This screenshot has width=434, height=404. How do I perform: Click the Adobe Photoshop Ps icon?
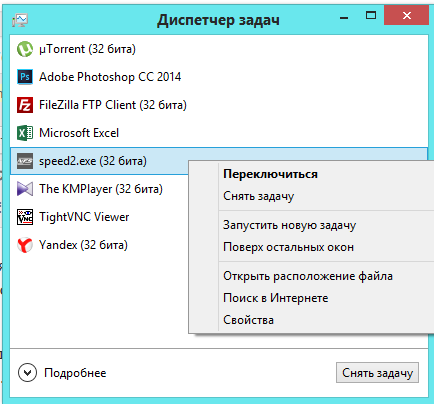[x=25, y=77]
